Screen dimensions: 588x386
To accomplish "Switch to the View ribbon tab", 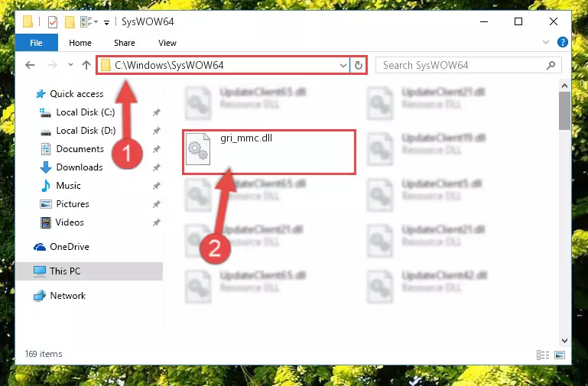I will pos(167,43).
